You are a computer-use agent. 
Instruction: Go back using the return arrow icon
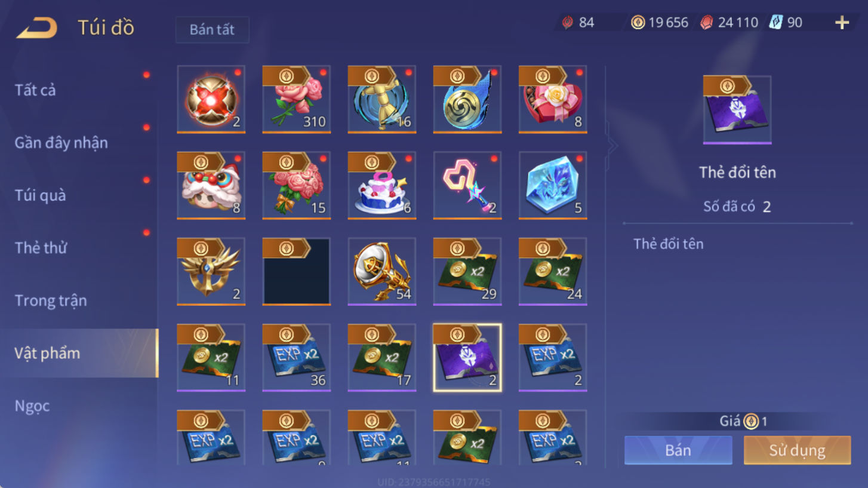coord(37,27)
